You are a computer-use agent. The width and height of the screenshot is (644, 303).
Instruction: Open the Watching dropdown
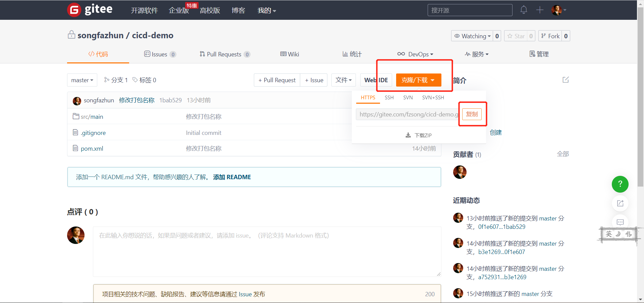click(472, 36)
